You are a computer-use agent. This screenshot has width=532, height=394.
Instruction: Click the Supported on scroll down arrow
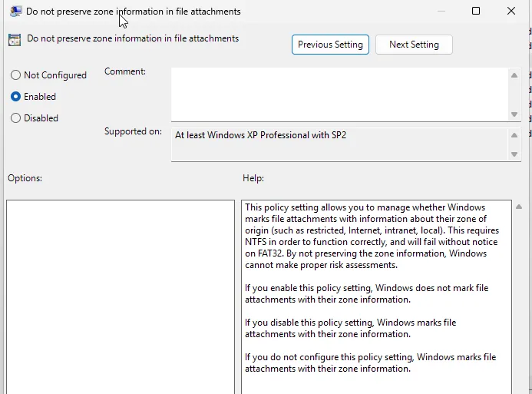tap(515, 154)
